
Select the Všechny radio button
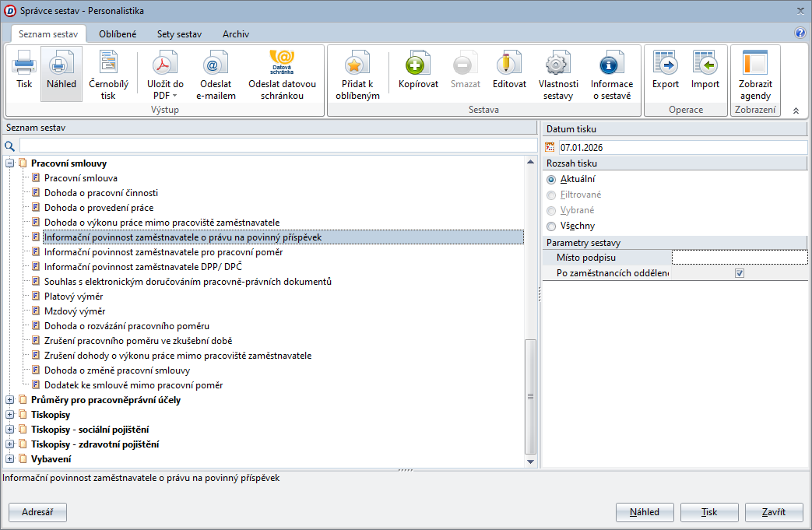552,226
